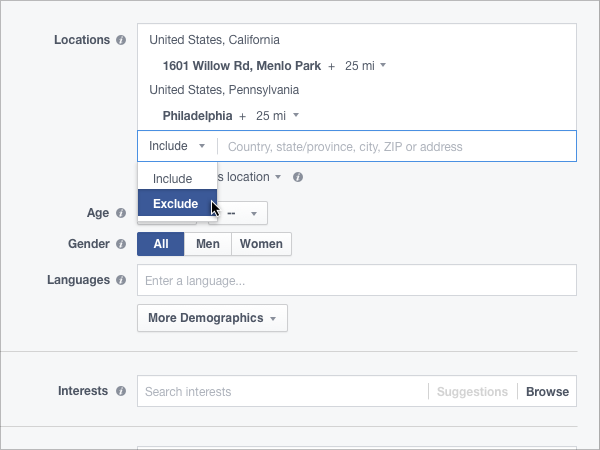The height and width of the screenshot is (450, 600).
Task: Click the Search interests input field
Action: pos(280,392)
